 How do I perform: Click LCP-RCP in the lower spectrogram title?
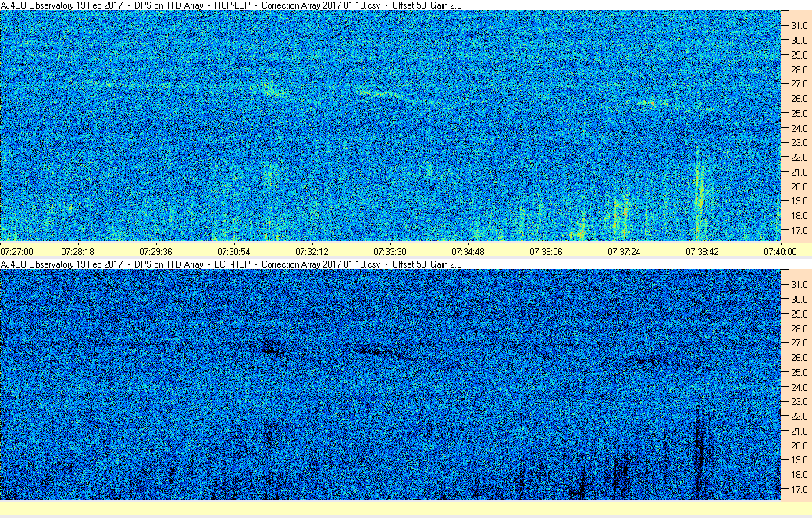[x=233, y=264]
